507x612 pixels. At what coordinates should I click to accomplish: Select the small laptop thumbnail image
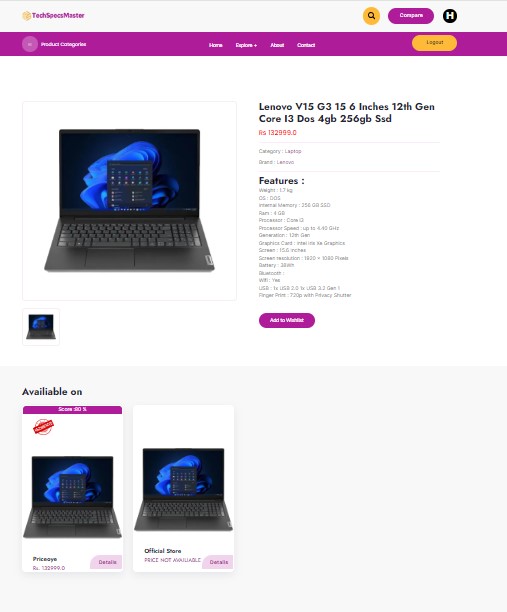41,327
